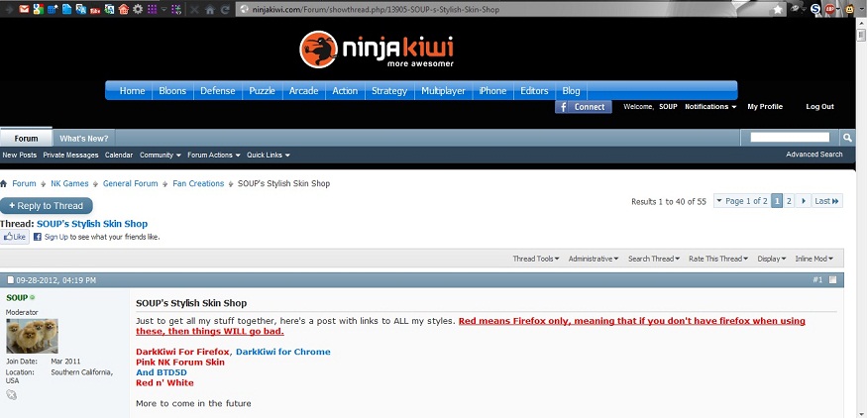Click the search magnifier button
Image resolution: width=868 pixels, height=418 pixels.
[847, 138]
